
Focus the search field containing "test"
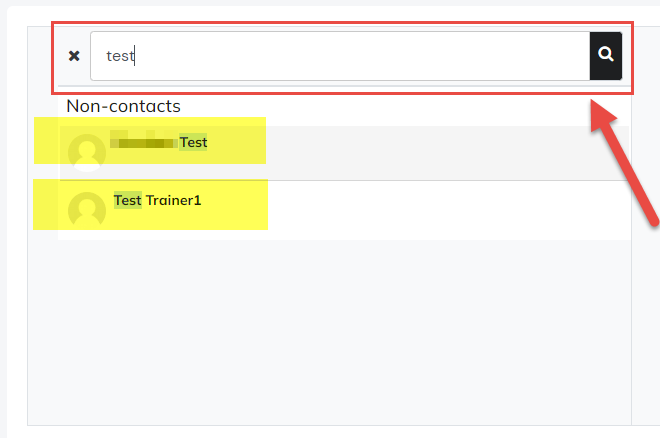tap(340, 56)
